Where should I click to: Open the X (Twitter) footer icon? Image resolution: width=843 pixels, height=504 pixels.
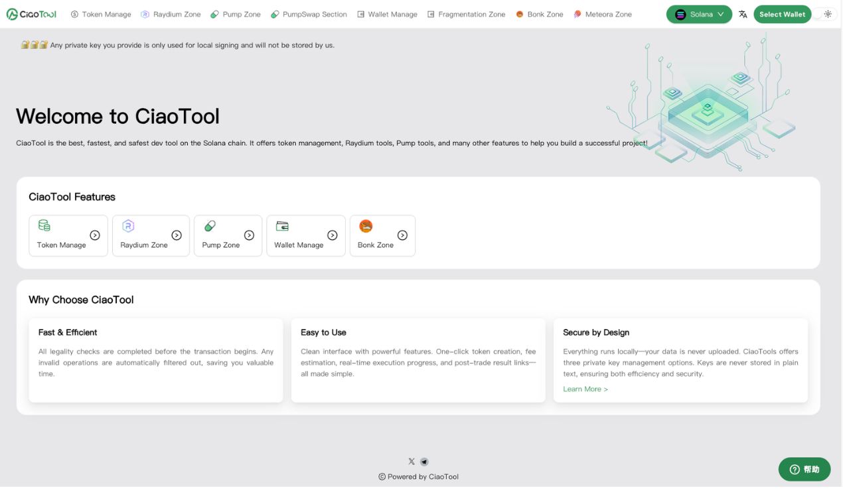point(412,462)
